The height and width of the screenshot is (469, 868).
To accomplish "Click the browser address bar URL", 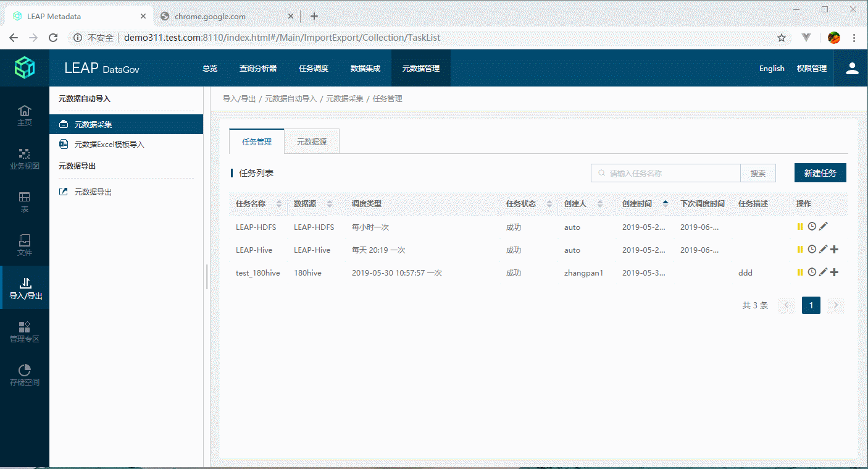I will (282, 38).
